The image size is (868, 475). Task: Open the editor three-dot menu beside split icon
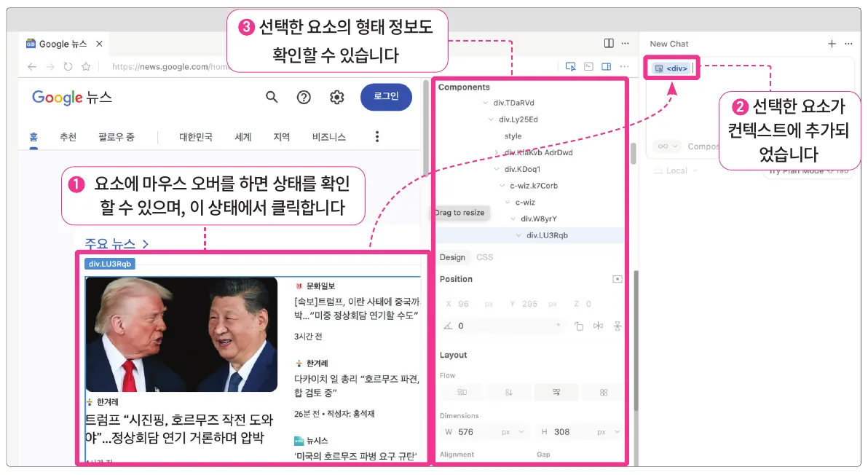point(626,43)
